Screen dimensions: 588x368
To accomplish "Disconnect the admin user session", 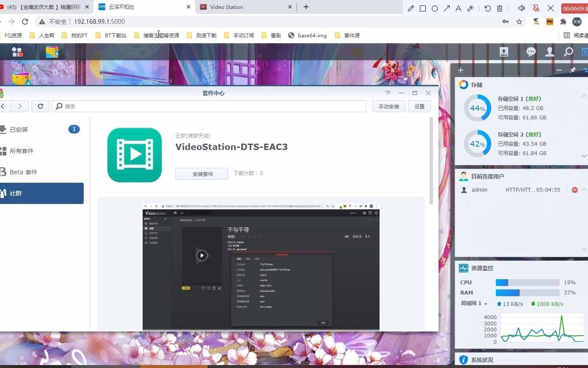I will coord(575,190).
